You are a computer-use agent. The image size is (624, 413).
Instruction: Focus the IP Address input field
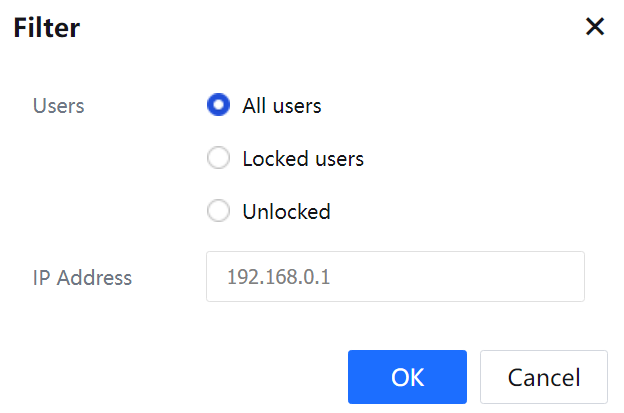click(x=395, y=277)
